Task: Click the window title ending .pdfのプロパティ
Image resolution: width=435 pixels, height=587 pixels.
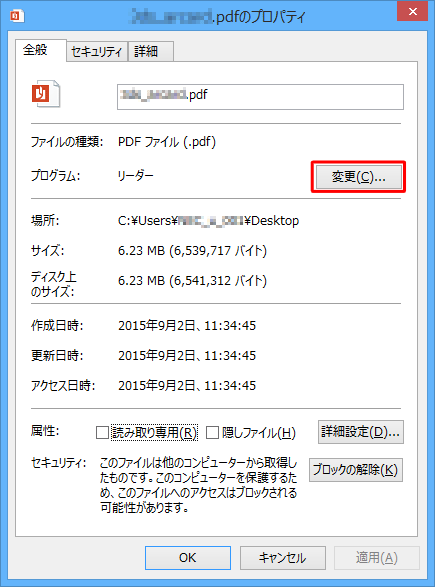Action: pyautogui.click(x=218, y=16)
